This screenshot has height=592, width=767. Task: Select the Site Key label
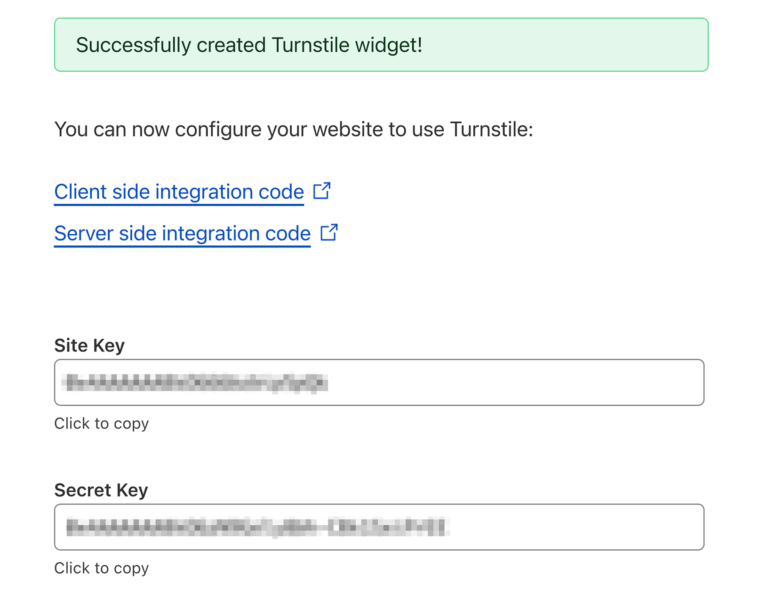90,345
